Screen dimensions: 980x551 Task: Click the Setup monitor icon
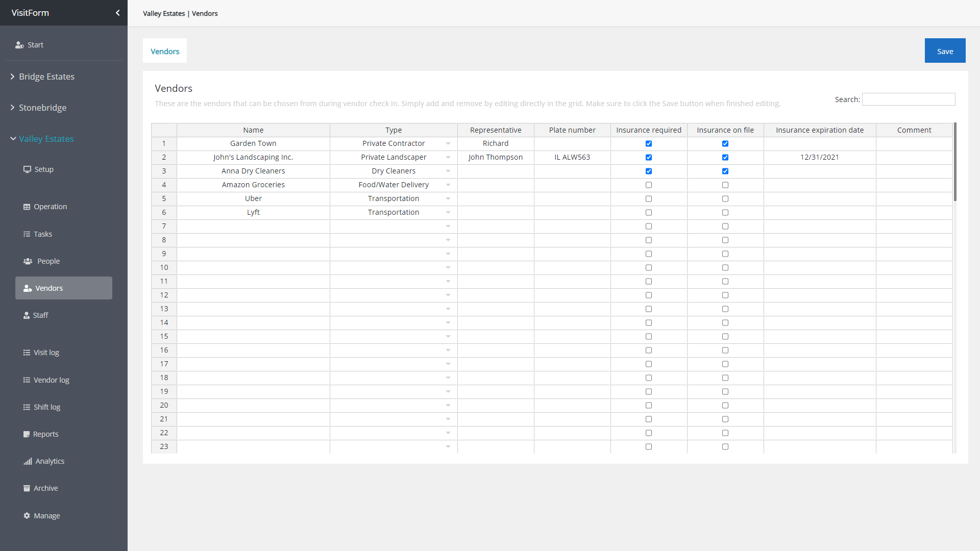coord(27,169)
